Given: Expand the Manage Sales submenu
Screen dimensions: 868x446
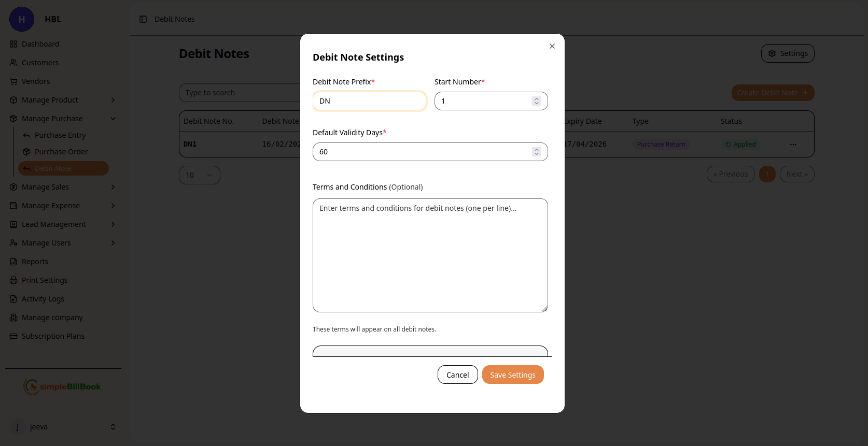Looking at the screenshot, I should pos(113,187).
